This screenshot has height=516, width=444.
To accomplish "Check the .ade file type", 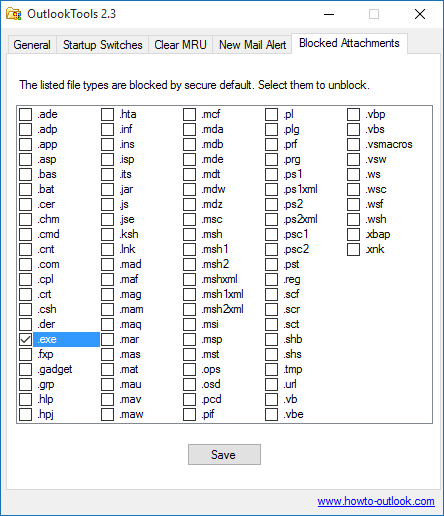I will click(25, 114).
